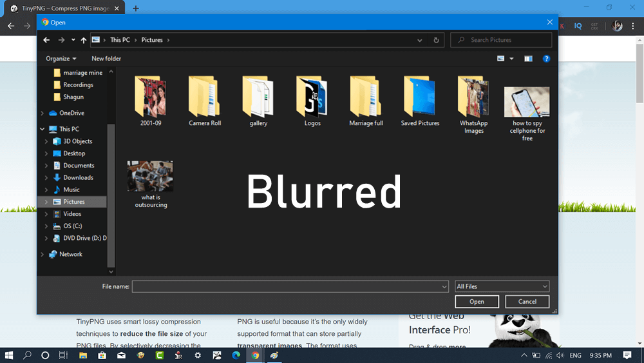Open the notification center icon
The image size is (644, 363).
coord(627,355)
